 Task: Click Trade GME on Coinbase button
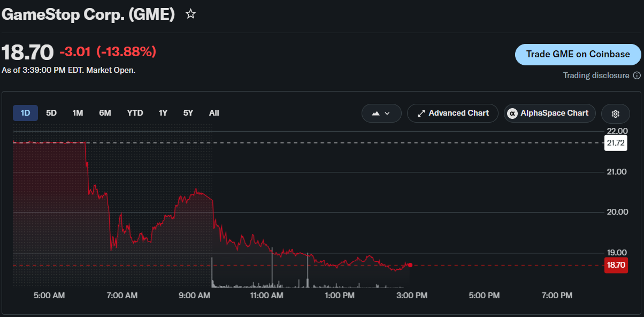(x=578, y=55)
